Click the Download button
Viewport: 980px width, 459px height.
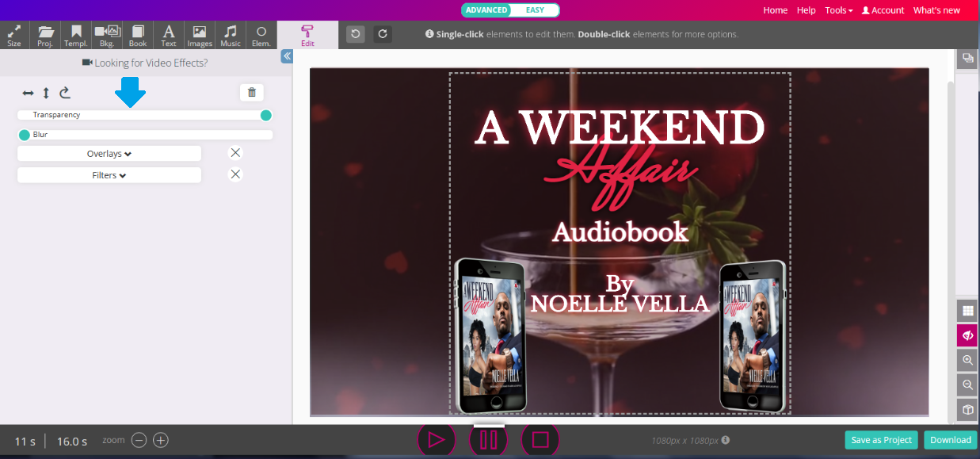click(x=950, y=440)
